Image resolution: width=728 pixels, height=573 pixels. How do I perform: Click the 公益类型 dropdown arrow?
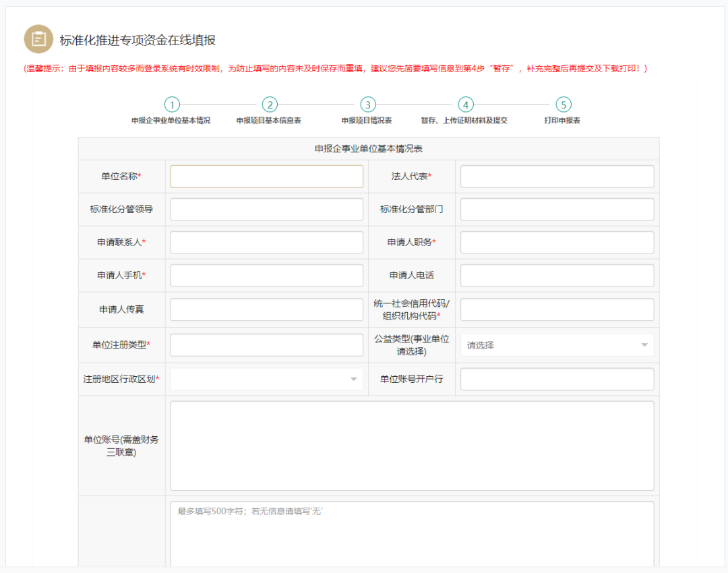(x=645, y=344)
